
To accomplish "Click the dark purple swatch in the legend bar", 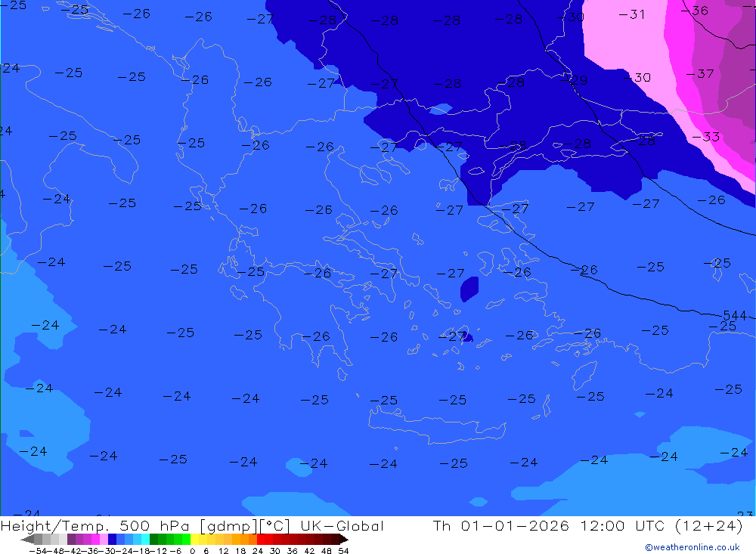I will click(x=71, y=539).
